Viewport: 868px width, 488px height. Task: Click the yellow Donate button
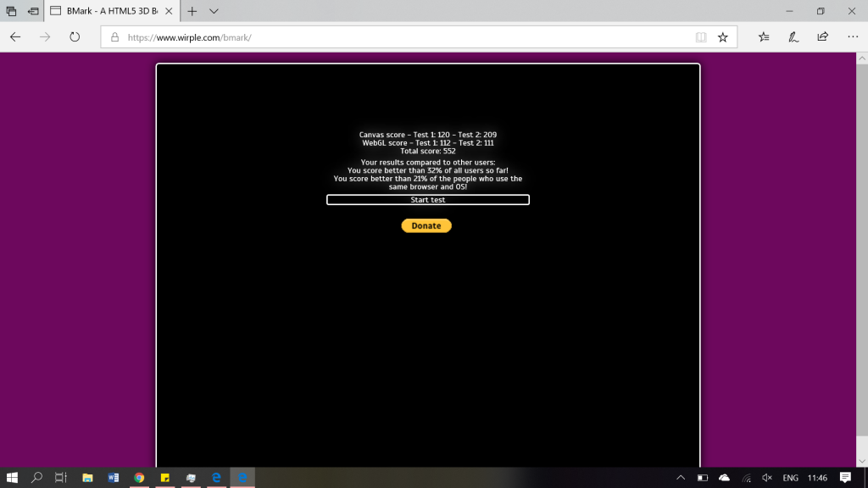coord(426,226)
